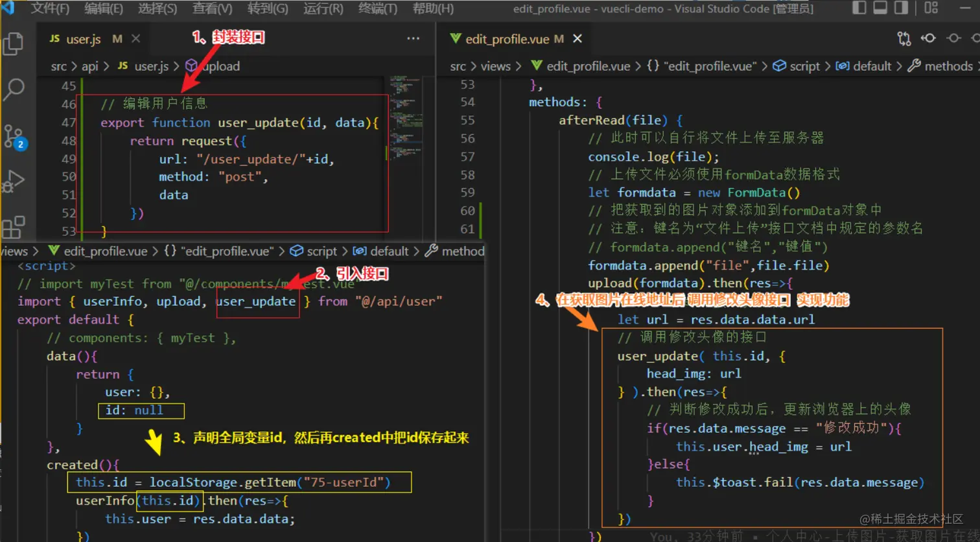Toggle the bottom panel layout icon

tap(880, 8)
